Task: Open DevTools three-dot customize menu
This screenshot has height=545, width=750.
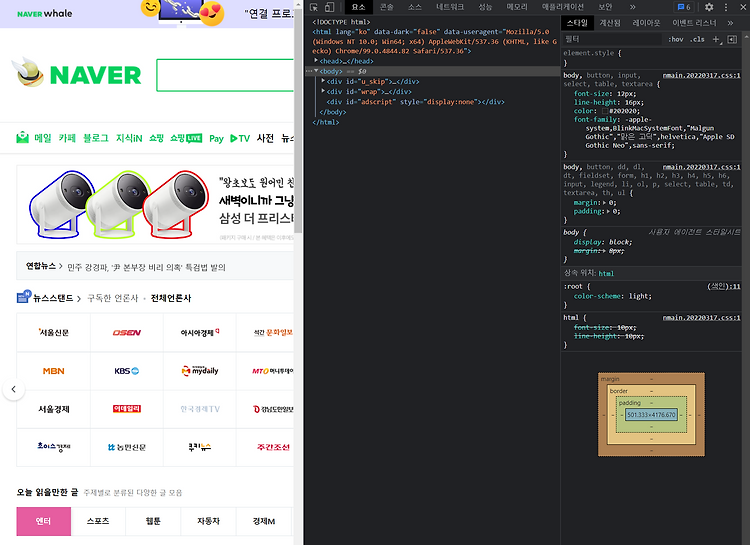Action: [726, 7]
